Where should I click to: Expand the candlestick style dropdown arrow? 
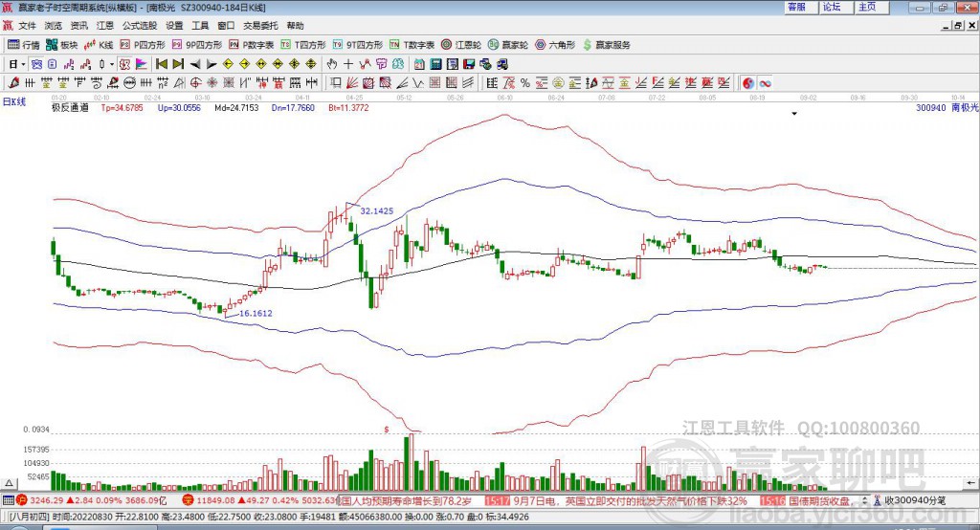(x=112, y=64)
